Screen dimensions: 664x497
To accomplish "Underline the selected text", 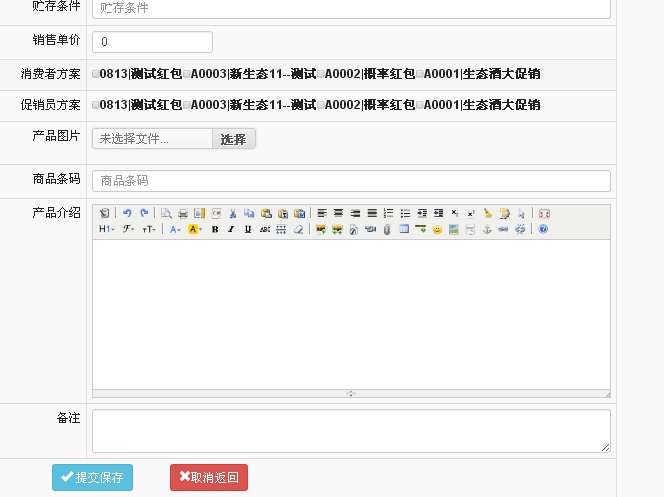I will pyautogui.click(x=248, y=229).
